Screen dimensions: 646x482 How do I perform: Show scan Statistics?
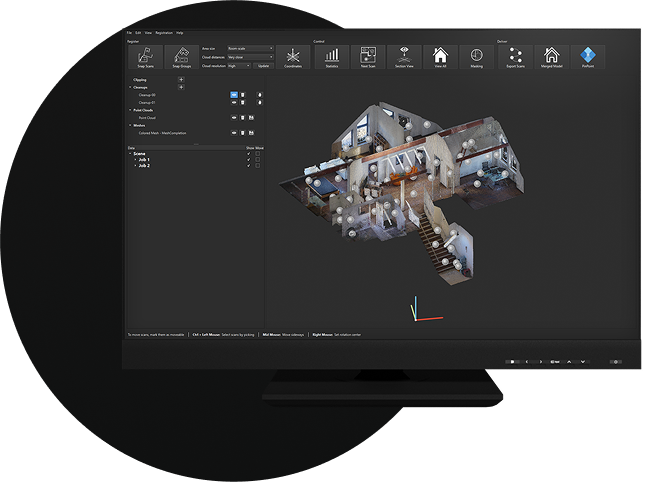tap(332, 57)
